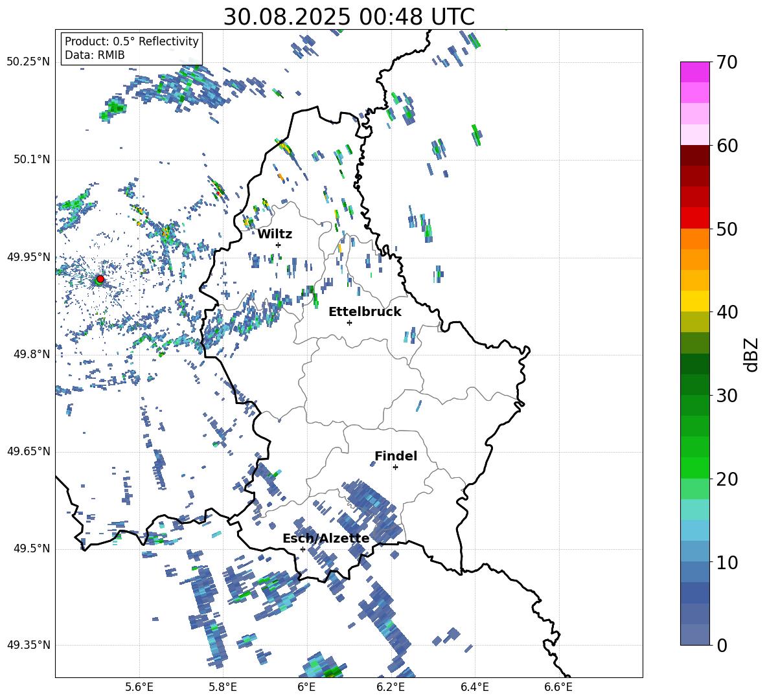Click the colorbar tick label 20

click(727, 479)
